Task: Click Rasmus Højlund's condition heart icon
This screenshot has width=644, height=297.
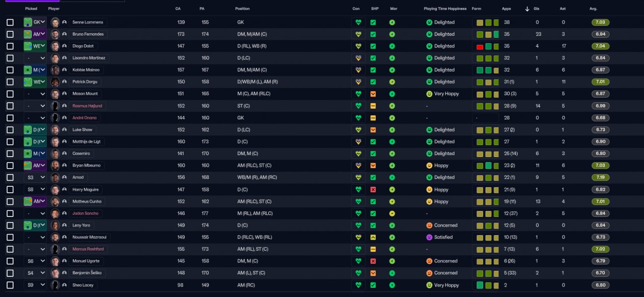Action: 358,106
